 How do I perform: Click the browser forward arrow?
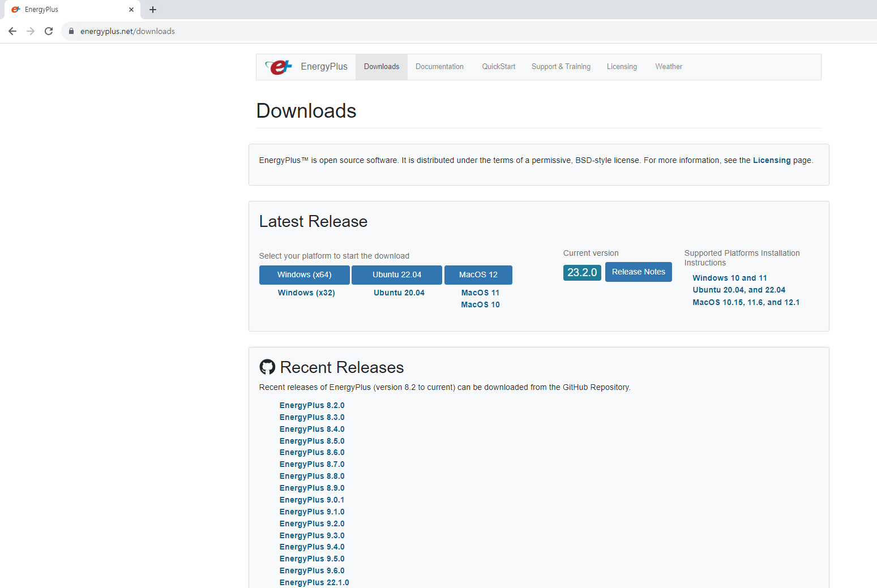[31, 31]
